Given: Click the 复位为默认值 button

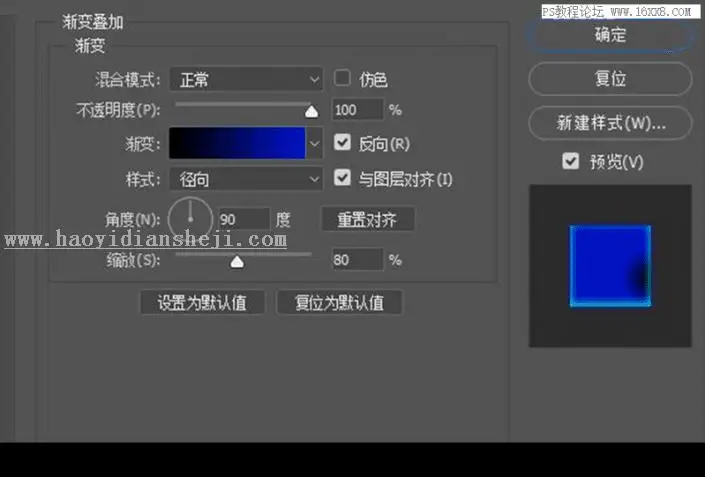Looking at the screenshot, I should coord(339,303).
